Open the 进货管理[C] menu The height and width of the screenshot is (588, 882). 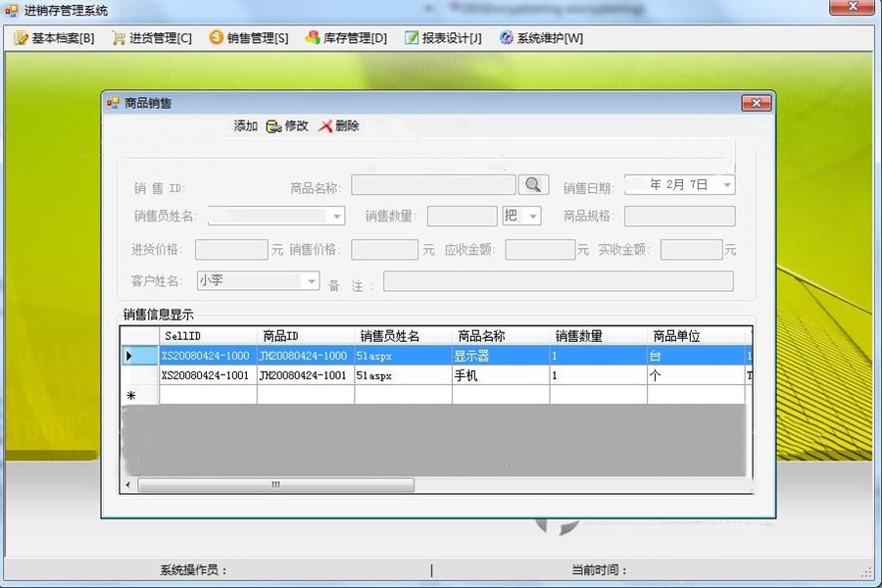[x=152, y=38]
